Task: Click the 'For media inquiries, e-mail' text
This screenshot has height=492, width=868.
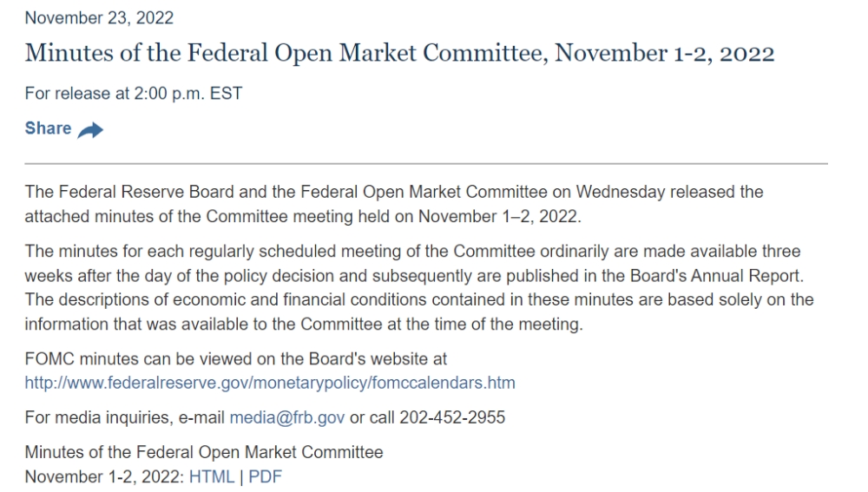Action: (x=124, y=417)
